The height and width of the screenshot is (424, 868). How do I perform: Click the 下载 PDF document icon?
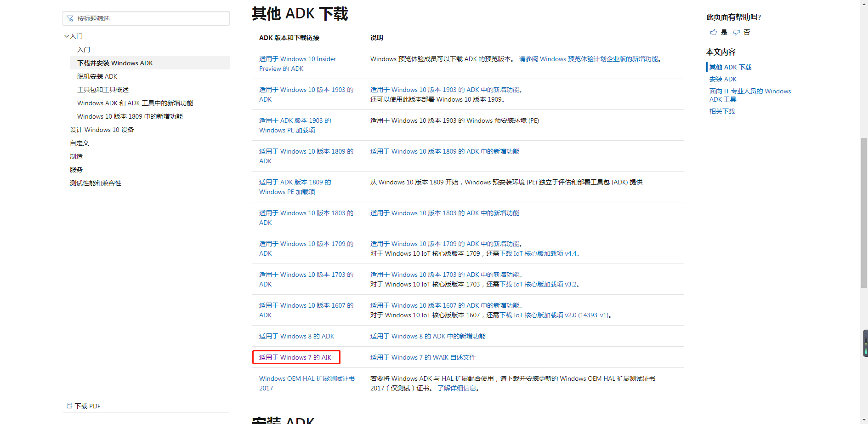click(69, 406)
